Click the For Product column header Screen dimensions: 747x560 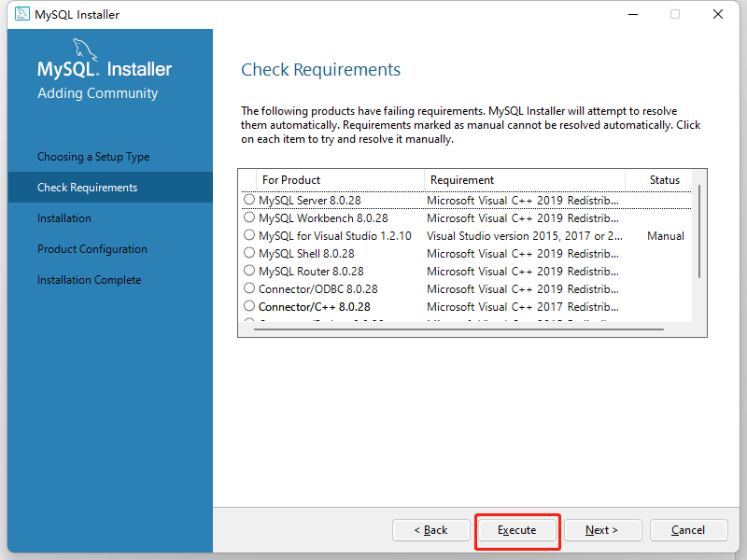(x=340, y=180)
